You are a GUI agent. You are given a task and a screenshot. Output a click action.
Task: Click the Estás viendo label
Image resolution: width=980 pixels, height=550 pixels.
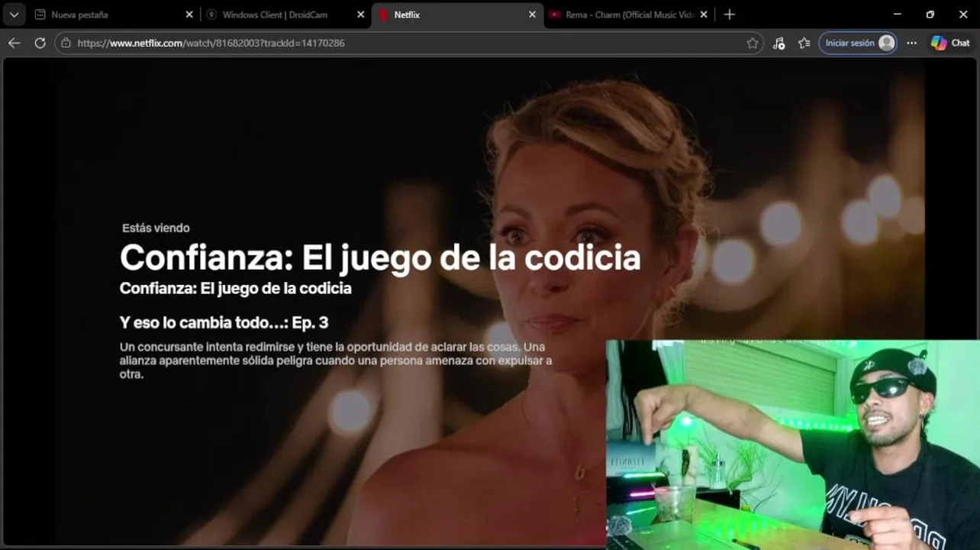[x=156, y=228]
